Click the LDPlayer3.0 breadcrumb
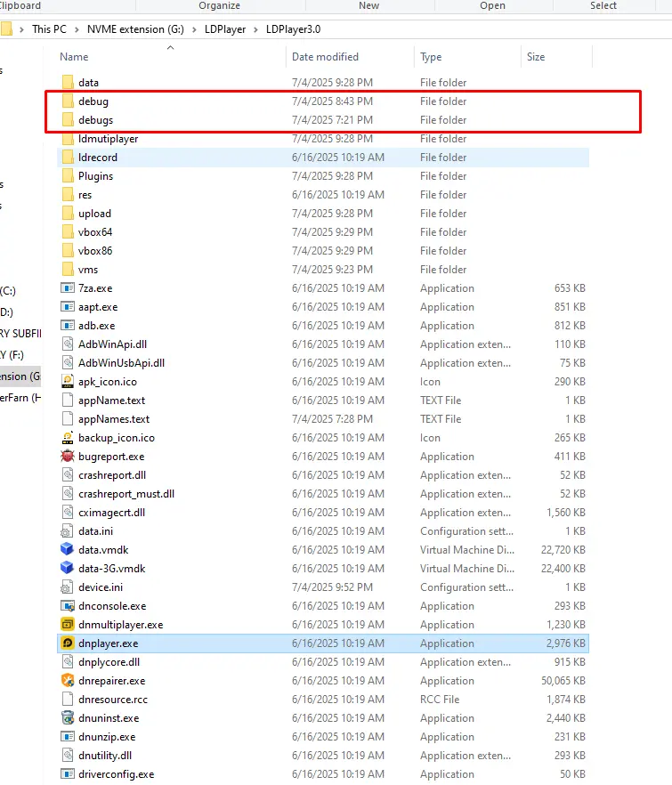Image resolution: width=672 pixels, height=785 pixels. pos(294,29)
